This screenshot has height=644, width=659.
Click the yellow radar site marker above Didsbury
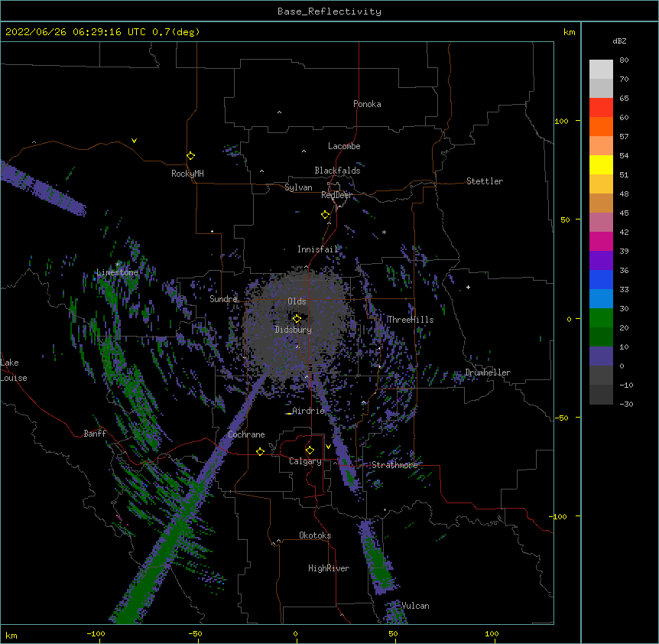pyautogui.click(x=297, y=318)
